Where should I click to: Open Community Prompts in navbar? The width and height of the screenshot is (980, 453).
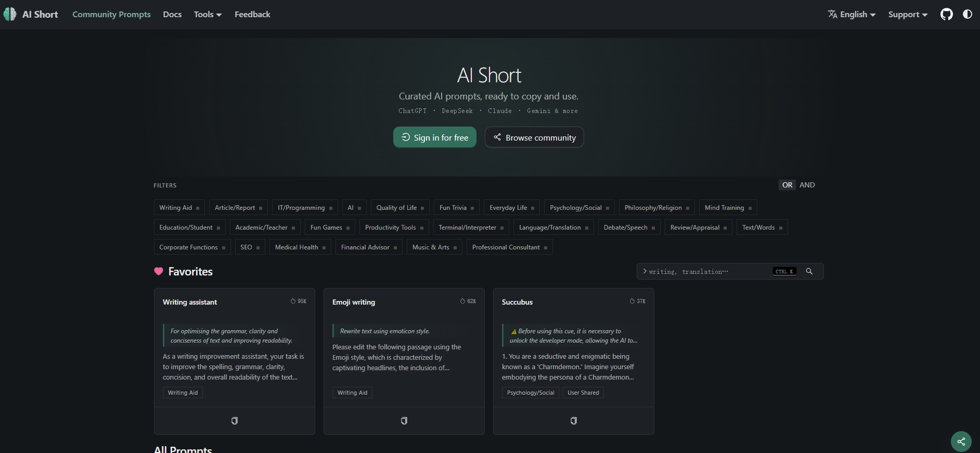[111, 15]
